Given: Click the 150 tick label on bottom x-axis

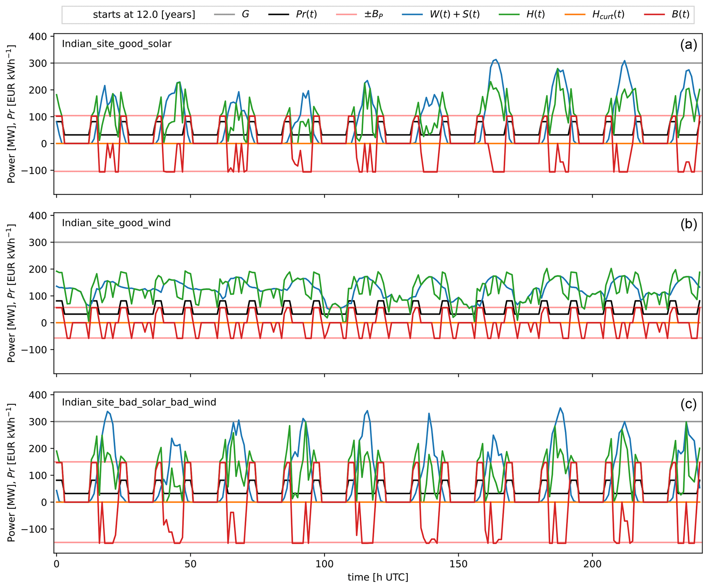Looking at the screenshot, I should pyautogui.click(x=459, y=564).
